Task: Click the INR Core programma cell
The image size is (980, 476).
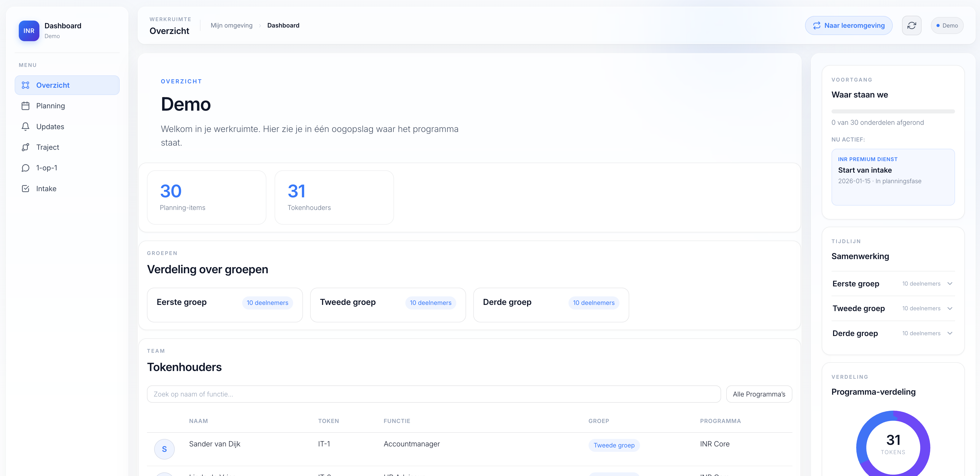Action: pos(714,444)
